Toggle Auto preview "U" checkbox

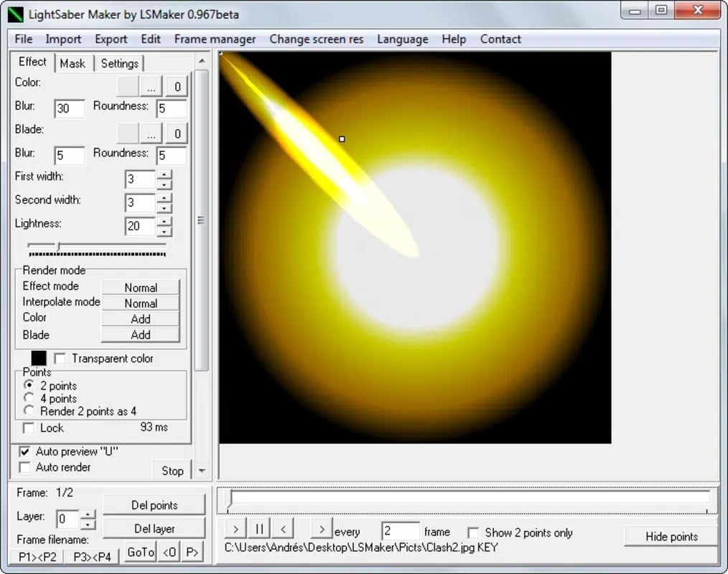coord(24,451)
